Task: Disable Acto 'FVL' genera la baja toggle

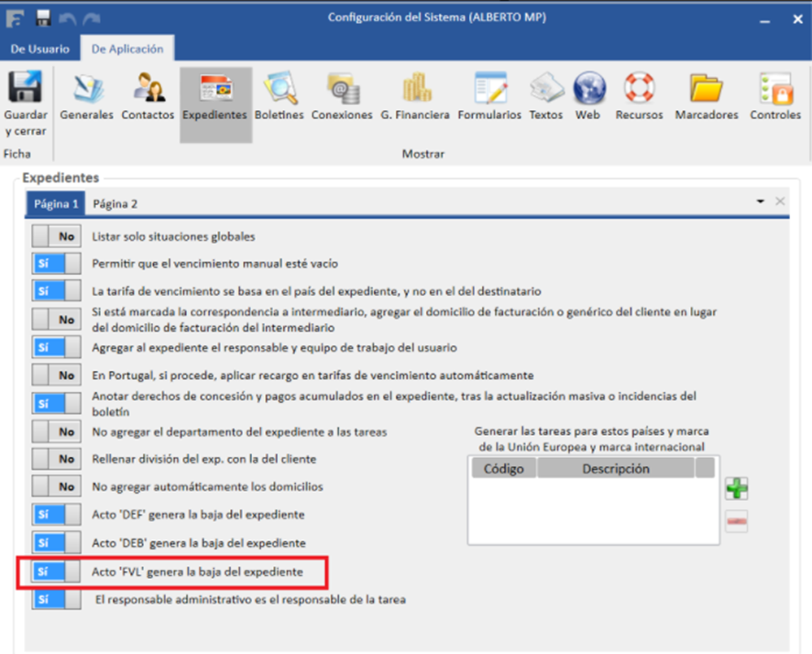Action: tap(56, 572)
